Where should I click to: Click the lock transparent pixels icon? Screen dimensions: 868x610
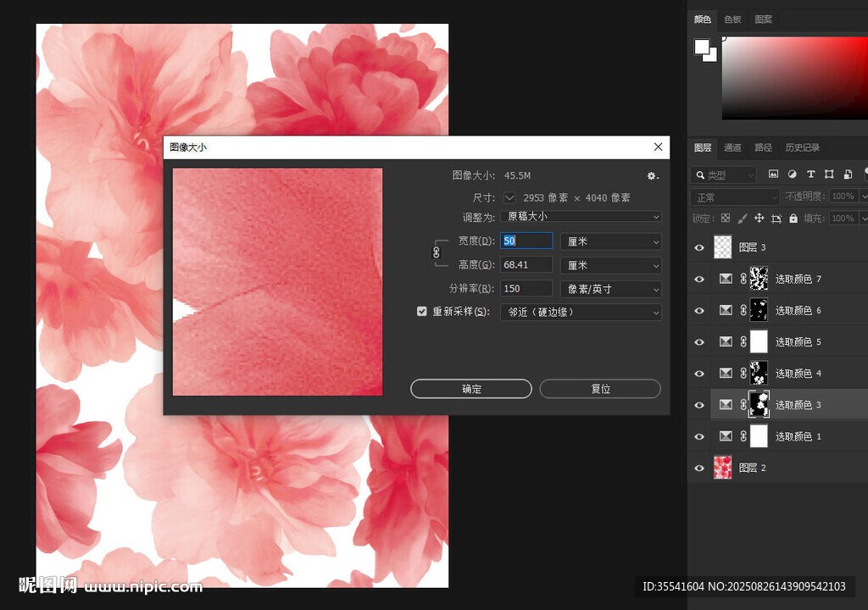click(726, 219)
